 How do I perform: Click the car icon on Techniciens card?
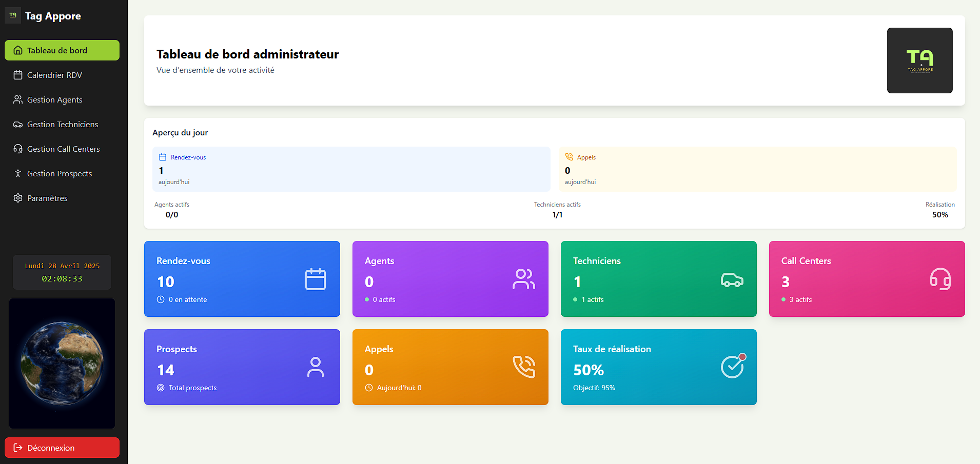(x=732, y=279)
